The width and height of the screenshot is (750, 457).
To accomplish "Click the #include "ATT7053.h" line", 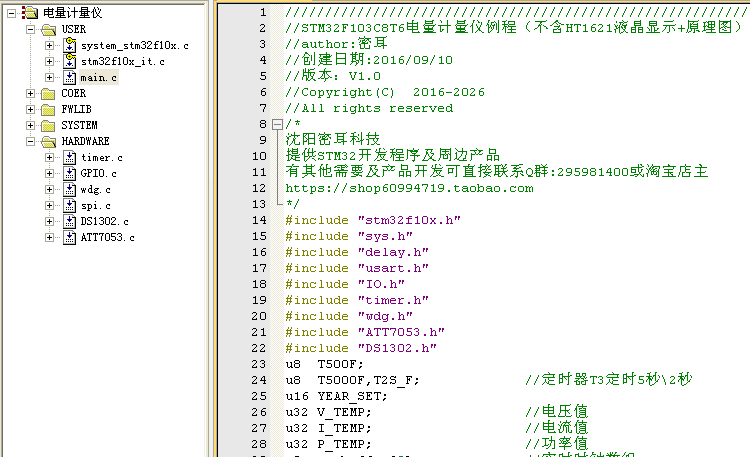I will (365, 332).
